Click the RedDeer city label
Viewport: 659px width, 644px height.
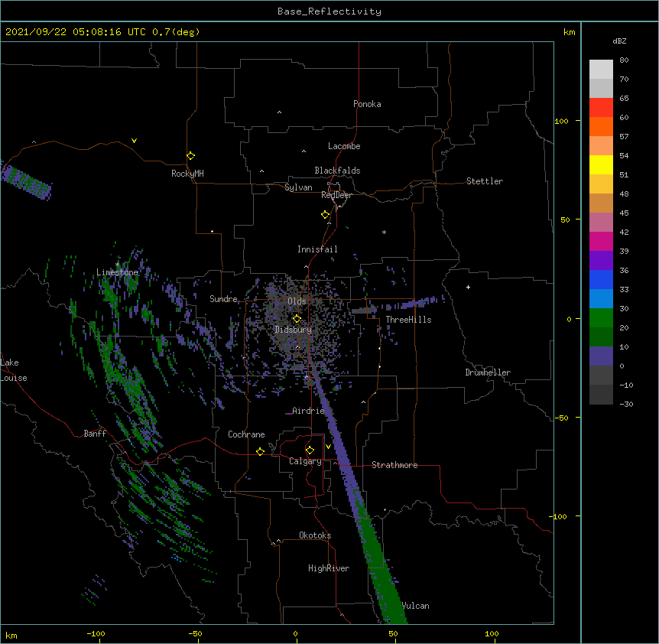tap(336, 195)
